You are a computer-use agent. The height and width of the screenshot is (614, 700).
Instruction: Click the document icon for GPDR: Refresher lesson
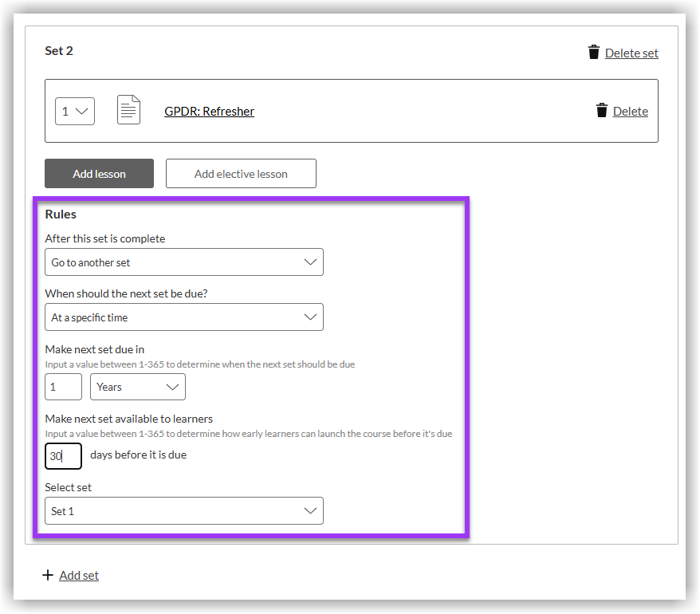(128, 110)
